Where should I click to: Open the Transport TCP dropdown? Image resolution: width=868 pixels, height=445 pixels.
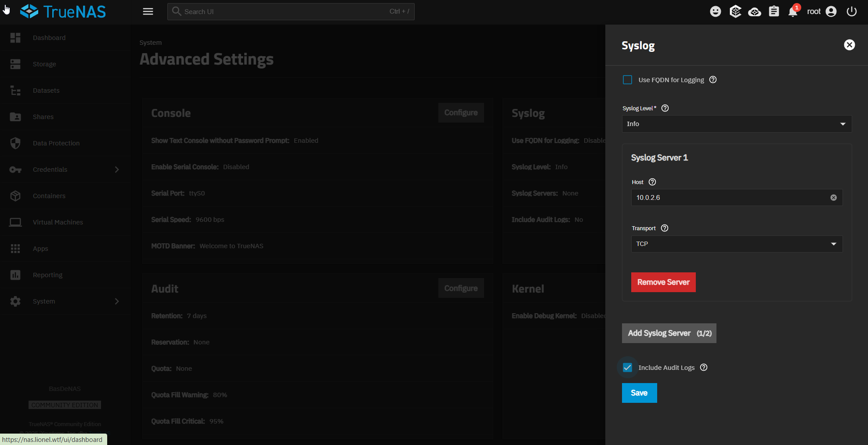click(737, 244)
